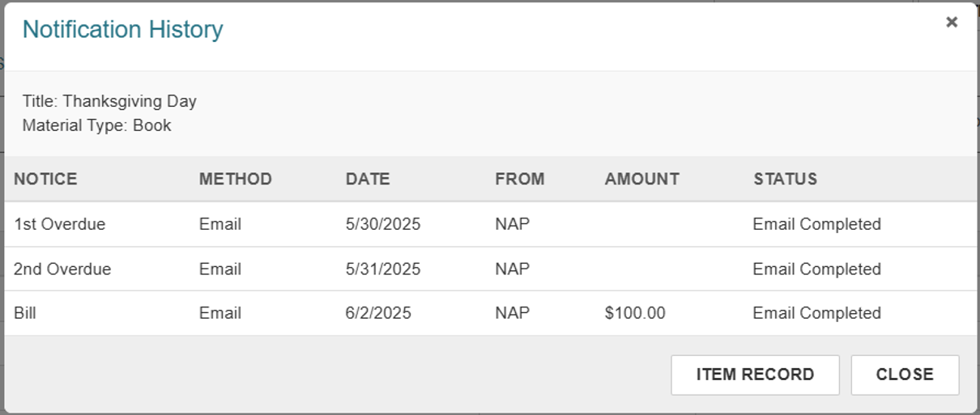This screenshot has width=980, height=415.
Task: Click the 6/2/2025 date cell
Action: tap(378, 313)
